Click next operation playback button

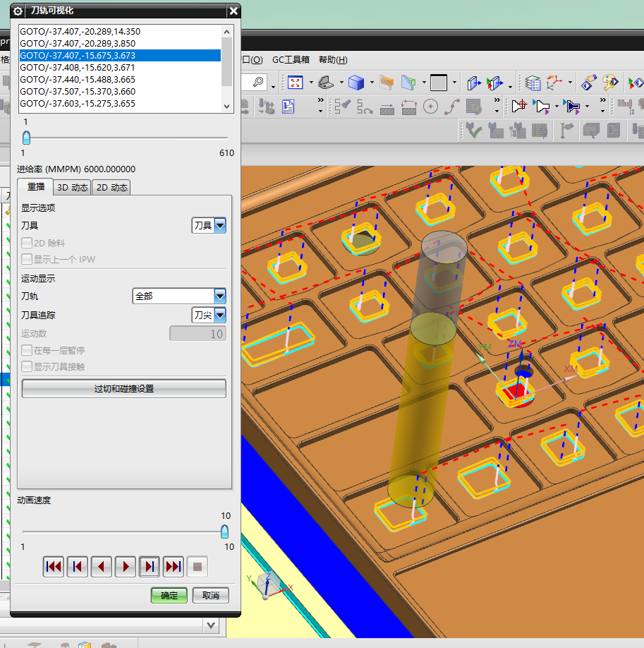174,567
